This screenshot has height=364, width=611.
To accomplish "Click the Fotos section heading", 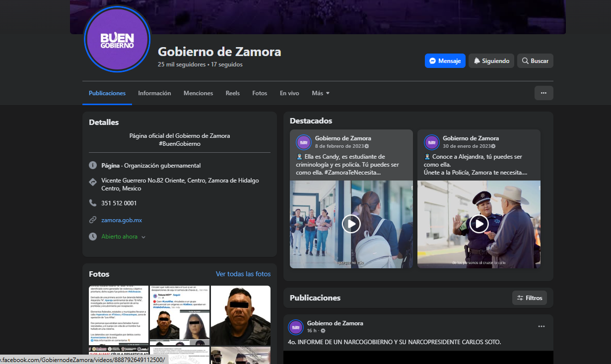I will point(99,274).
